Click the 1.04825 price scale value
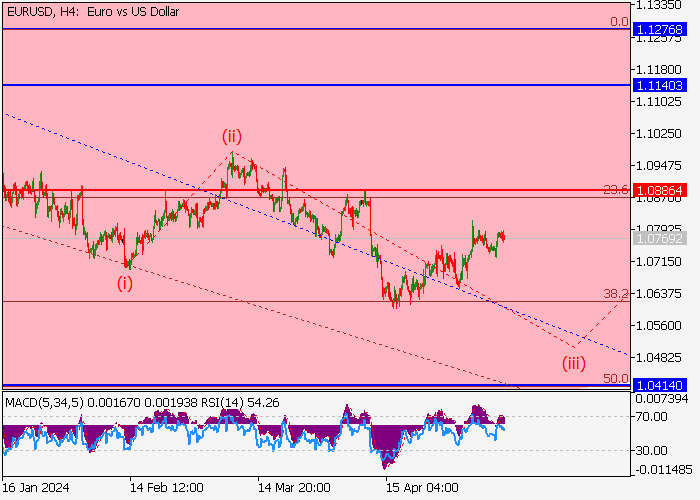 pyautogui.click(x=659, y=358)
